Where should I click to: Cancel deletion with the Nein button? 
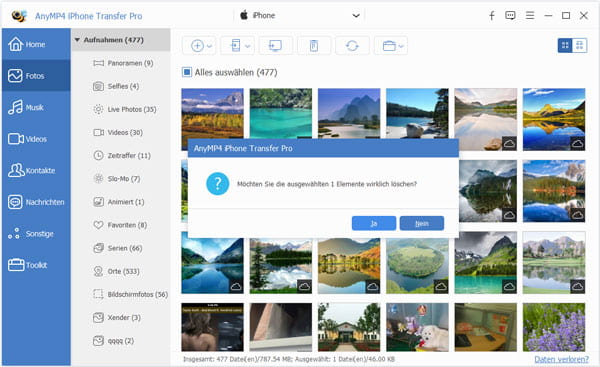(x=422, y=223)
